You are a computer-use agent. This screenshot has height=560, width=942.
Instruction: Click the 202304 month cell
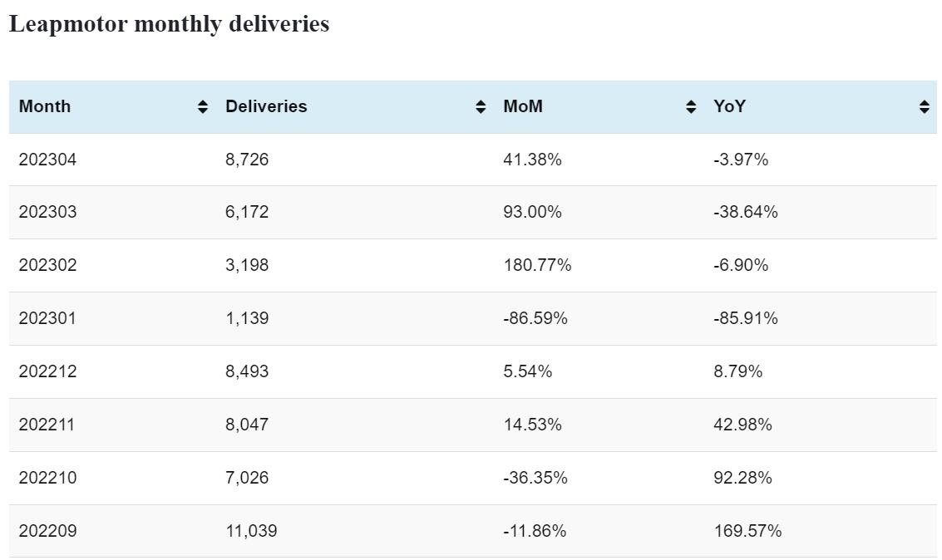coord(47,160)
